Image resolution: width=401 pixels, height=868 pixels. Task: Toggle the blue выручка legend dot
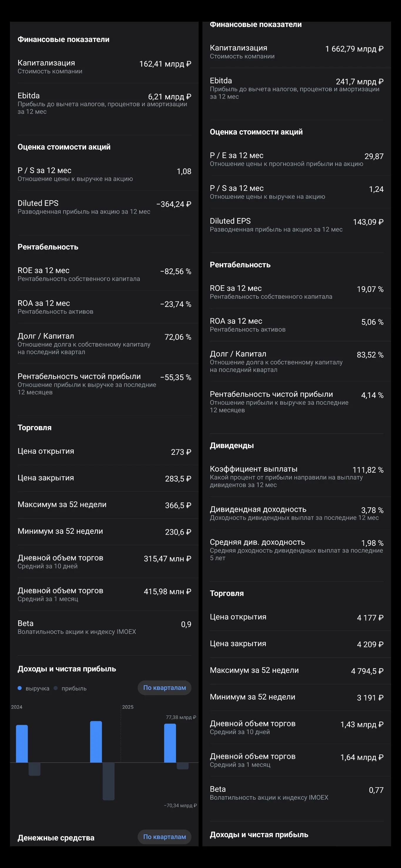click(20, 688)
